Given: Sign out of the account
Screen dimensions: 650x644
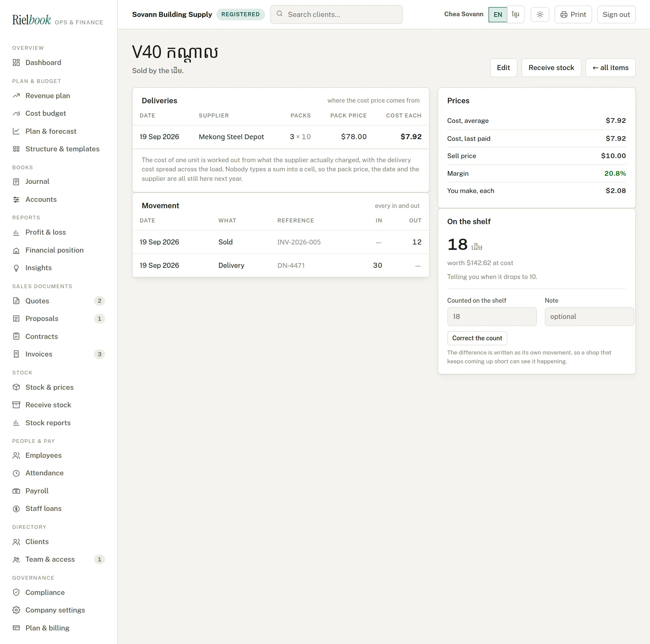Looking at the screenshot, I should pos(616,15).
